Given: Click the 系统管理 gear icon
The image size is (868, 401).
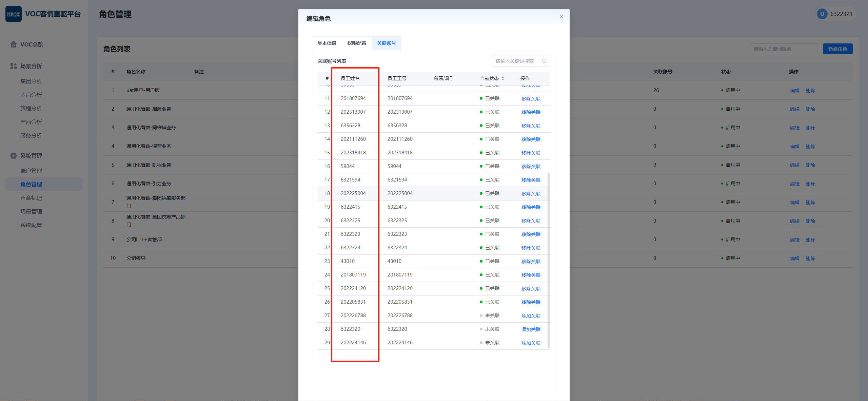Looking at the screenshot, I should click(14, 156).
